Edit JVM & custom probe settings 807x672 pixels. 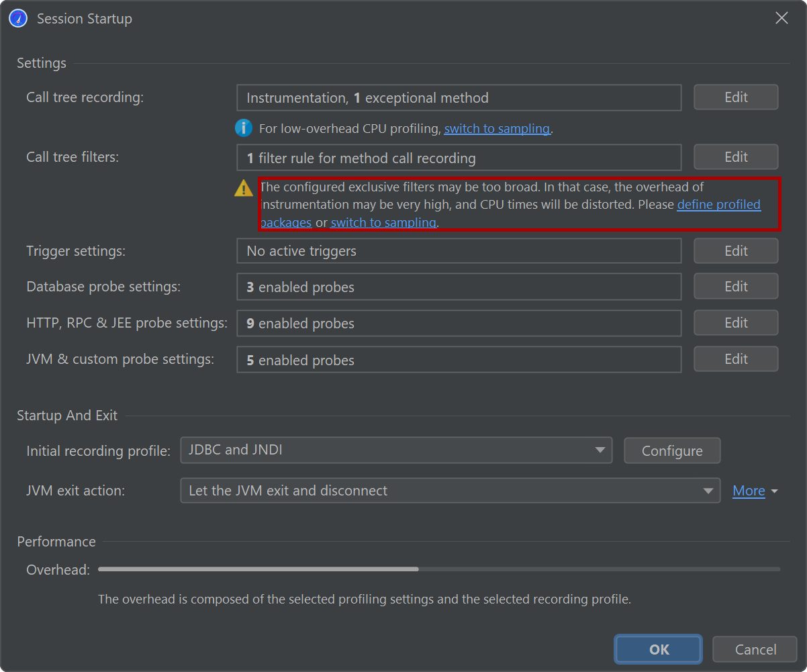[x=735, y=359]
